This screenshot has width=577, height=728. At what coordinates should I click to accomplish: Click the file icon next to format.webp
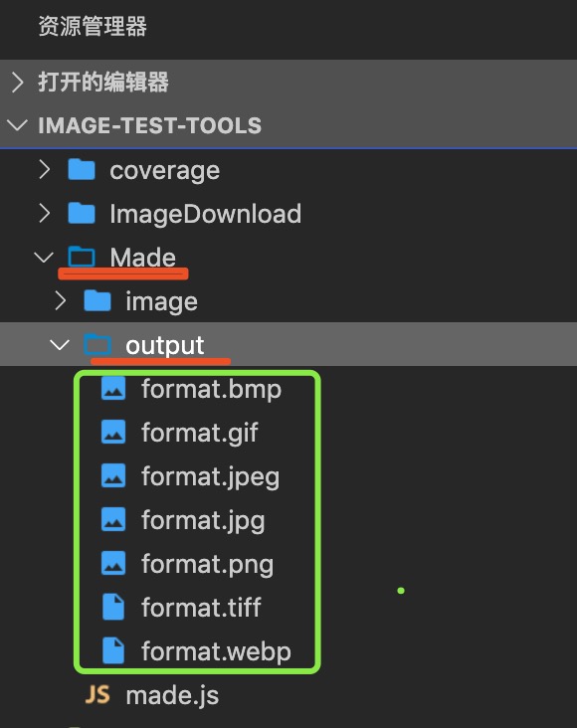click(113, 650)
